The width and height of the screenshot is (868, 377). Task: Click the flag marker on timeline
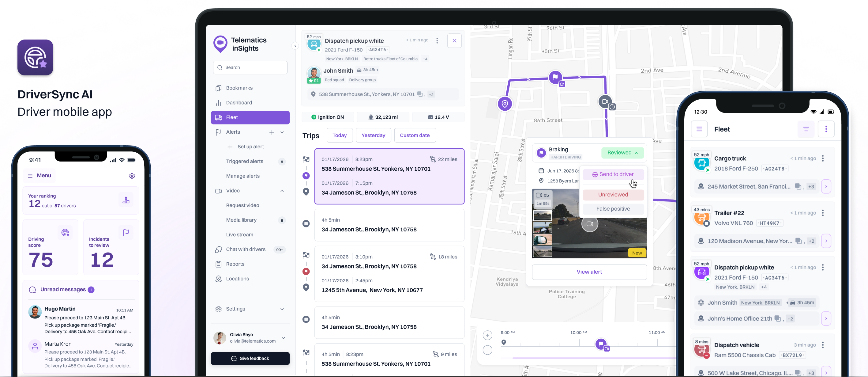[600, 344]
